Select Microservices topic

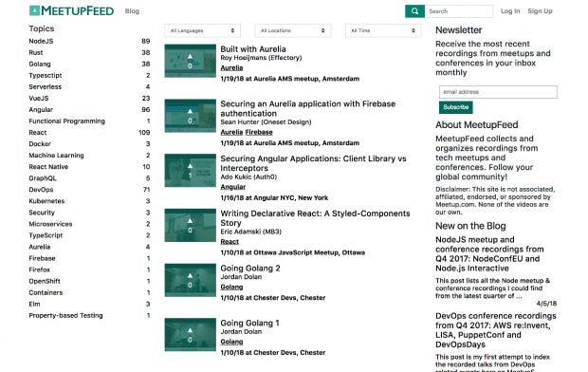[x=50, y=224]
